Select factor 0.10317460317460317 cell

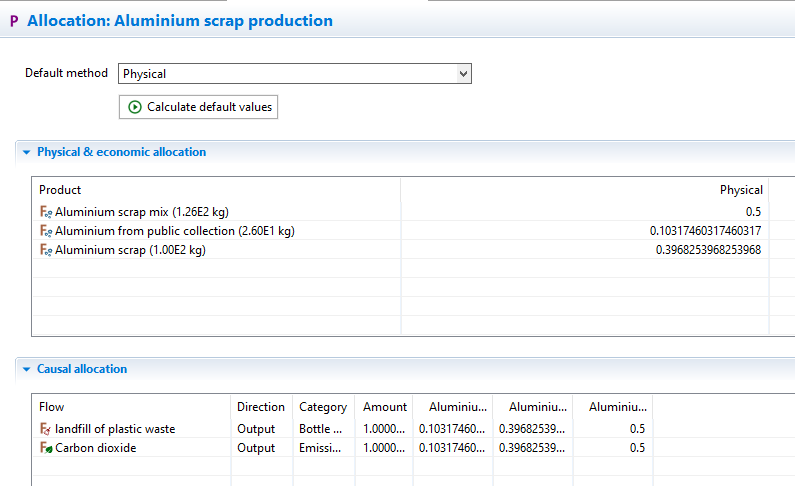pyautogui.click(x=705, y=231)
